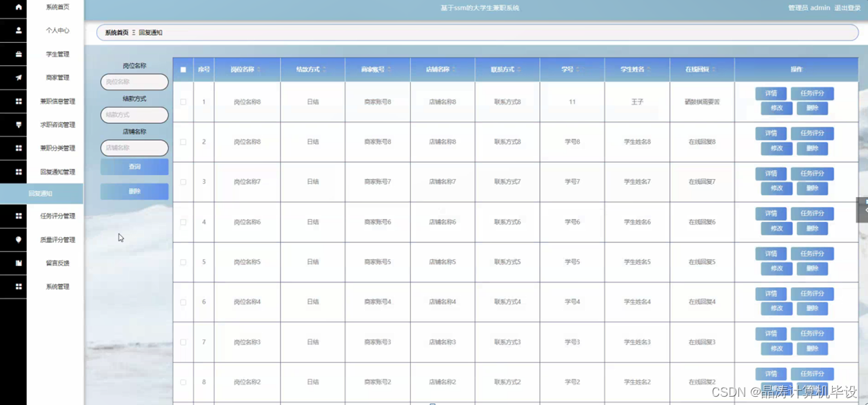Sort table by 学生姓名 column arrows
The image size is (868, 405).
click(649, 70)
